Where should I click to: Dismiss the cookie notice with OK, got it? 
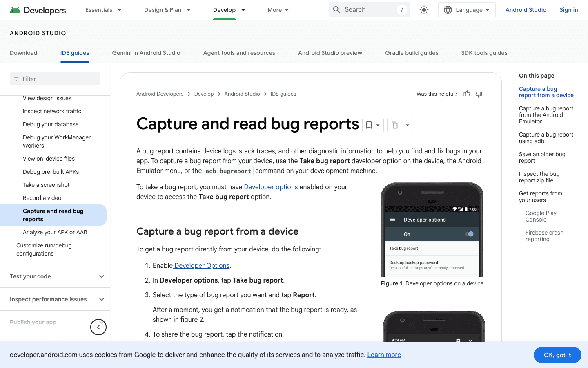(557, 355)
